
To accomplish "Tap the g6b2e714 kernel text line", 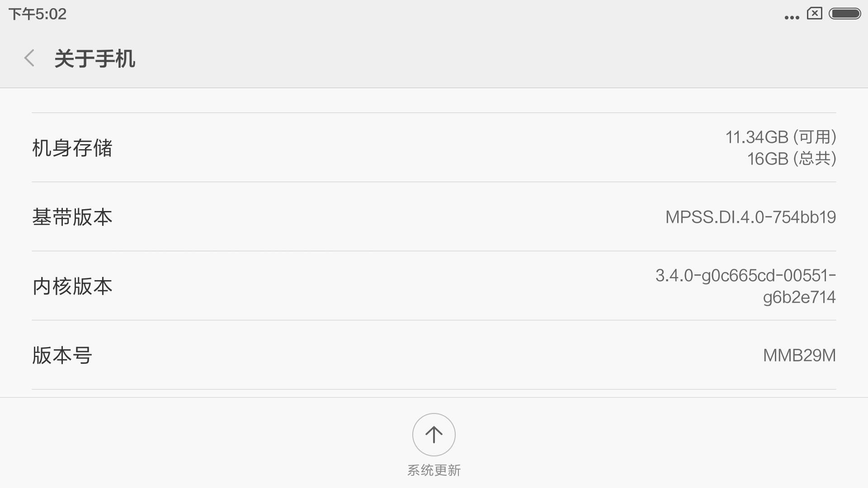I will pos(799,297).
